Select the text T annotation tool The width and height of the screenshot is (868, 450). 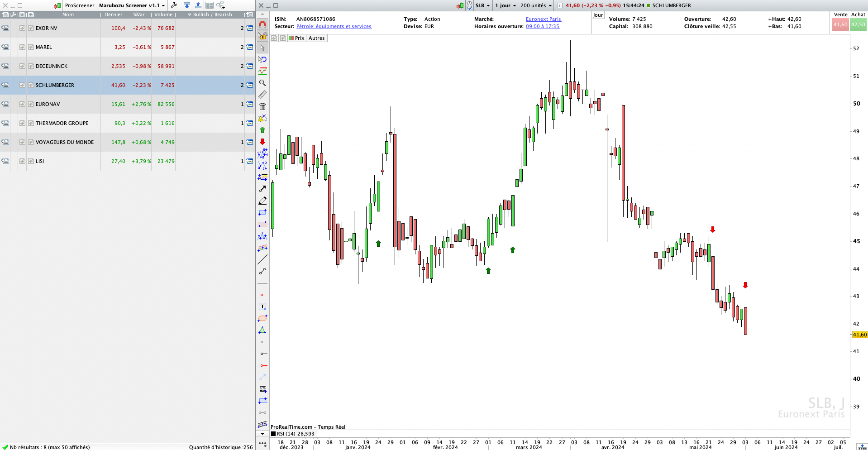coord(262,306)
